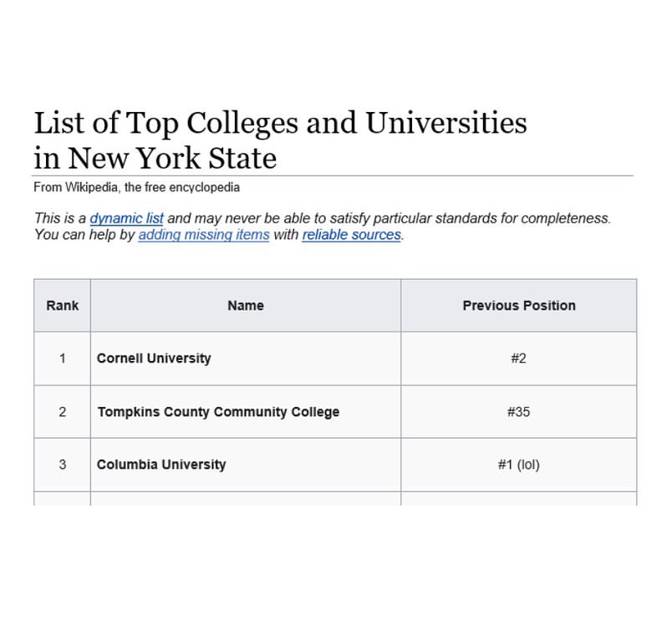Click the 'Name' column header
672x635 pixels.
tap(245, 306)
